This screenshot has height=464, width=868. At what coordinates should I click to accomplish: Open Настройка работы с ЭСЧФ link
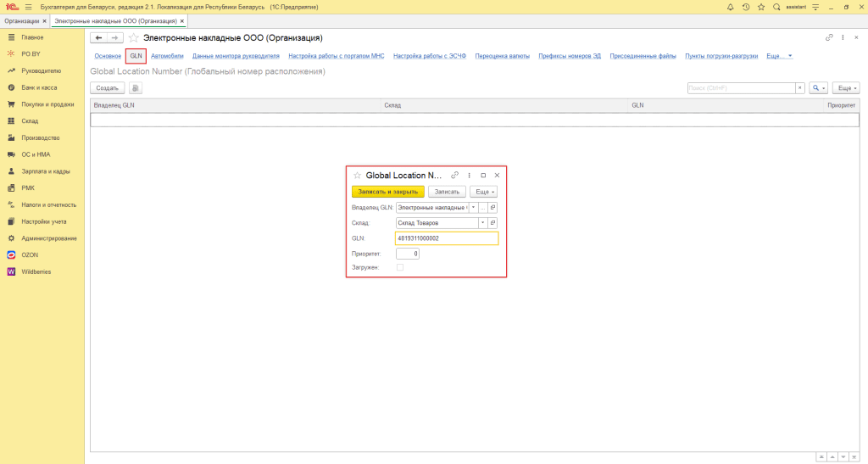point(430,56)
